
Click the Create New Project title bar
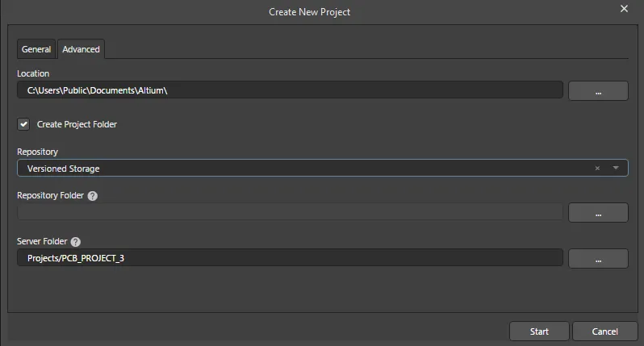coord(309,12)
